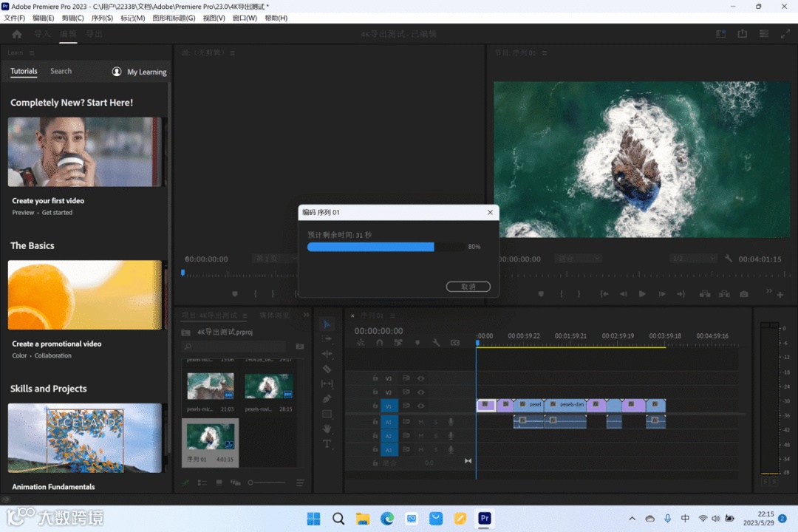Screen dimensions: 798x532
Task: Select the 序列 01 thumbnail in project
Action: tap(210, 437)
